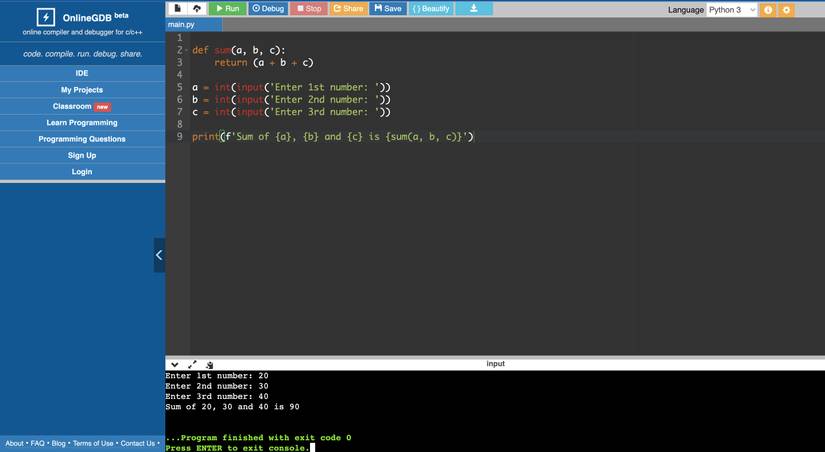Screen dimensions: 825x452
Task: Start the Debug session
Action: click(x=268, y=8)
